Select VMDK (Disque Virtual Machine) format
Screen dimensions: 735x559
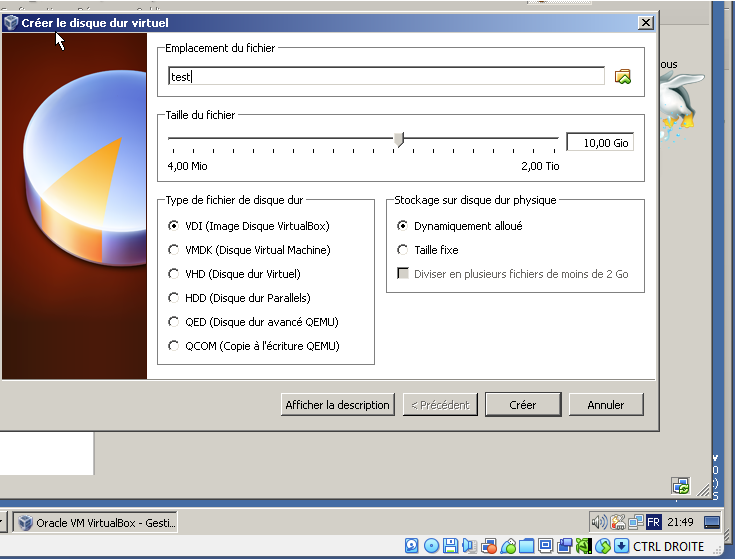(x=249, y=250)
